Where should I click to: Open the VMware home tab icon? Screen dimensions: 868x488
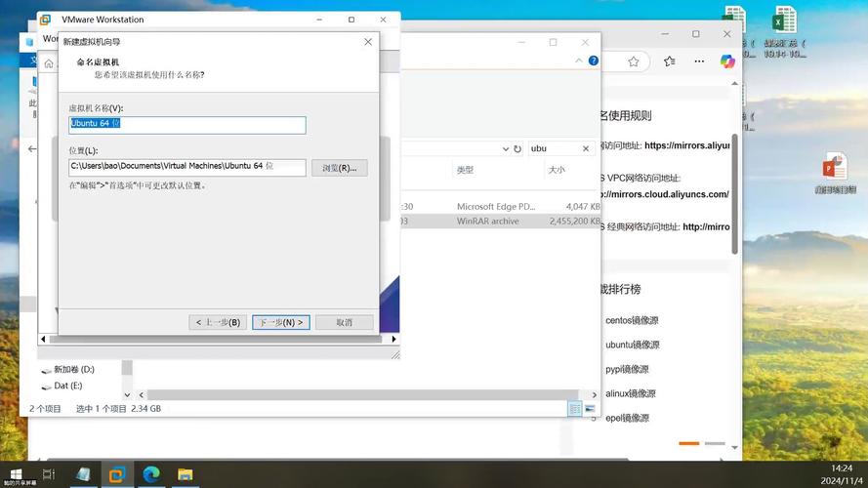(49, 63)
